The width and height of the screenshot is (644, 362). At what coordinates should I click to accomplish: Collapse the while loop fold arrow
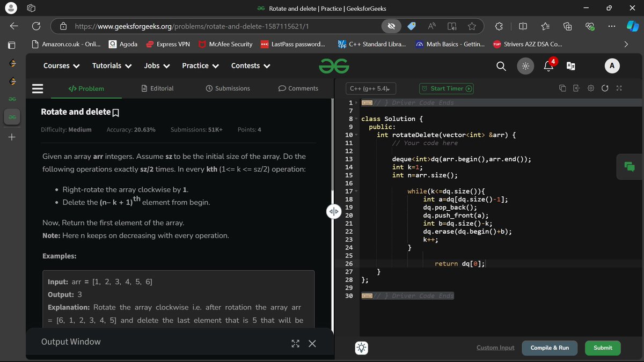pos(356,191)
